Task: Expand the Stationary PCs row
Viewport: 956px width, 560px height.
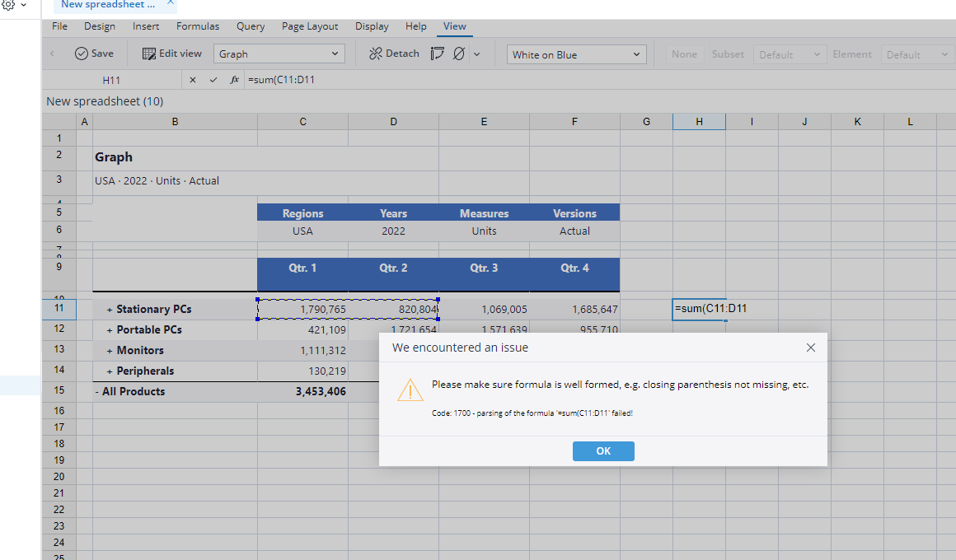Action: click(x=110, y=310)
